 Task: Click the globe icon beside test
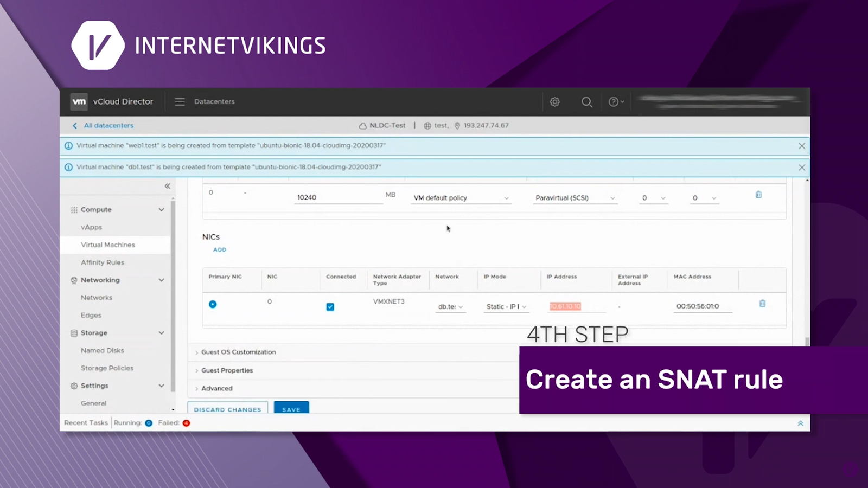point(427,126)
